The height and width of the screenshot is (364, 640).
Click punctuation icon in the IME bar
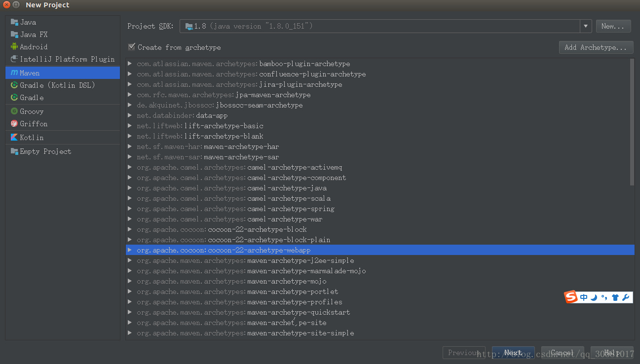[604, 297]
